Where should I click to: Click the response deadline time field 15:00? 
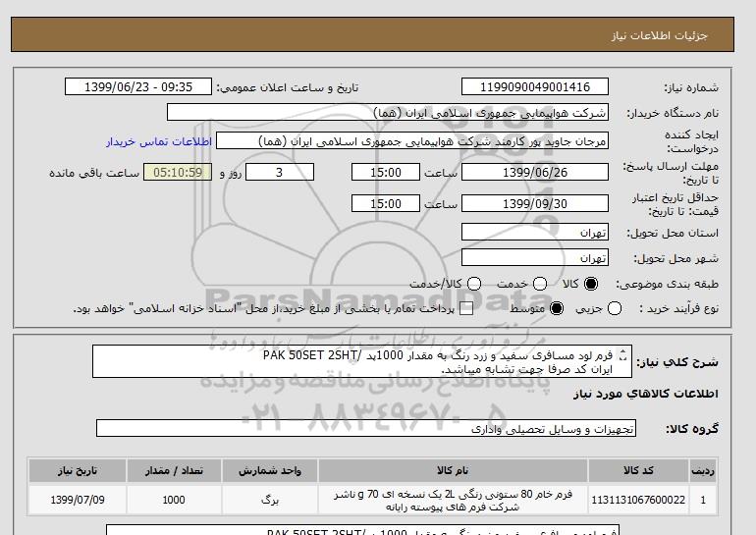386,173
